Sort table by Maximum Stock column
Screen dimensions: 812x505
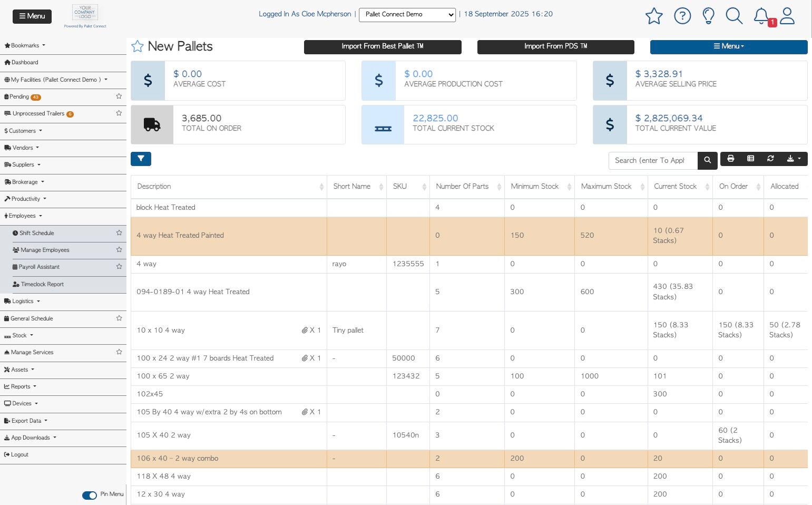(611, 187)
